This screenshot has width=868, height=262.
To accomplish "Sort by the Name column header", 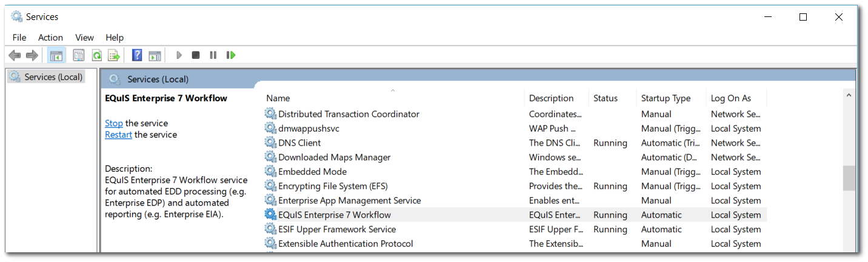I will coord(278,98).
